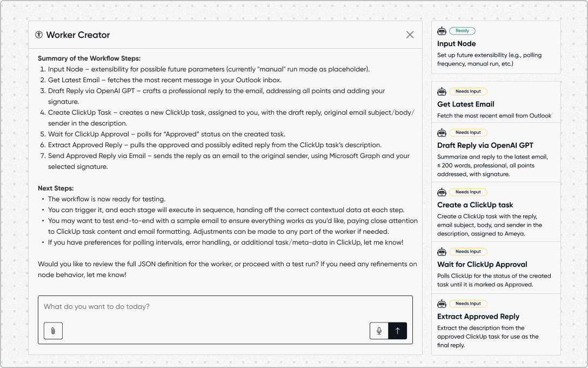Close the Worker Creator dialog
This screenshot has width=588, height=368.
410,35
